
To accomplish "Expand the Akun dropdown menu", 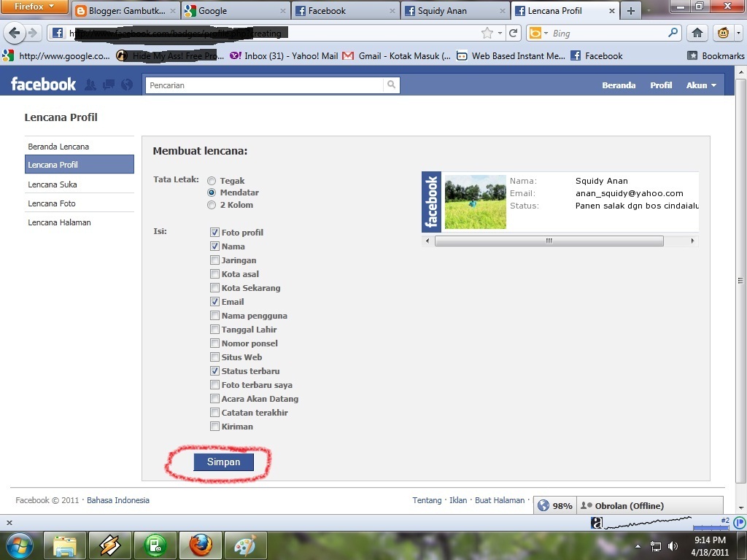I will click(x=701, y=85).
